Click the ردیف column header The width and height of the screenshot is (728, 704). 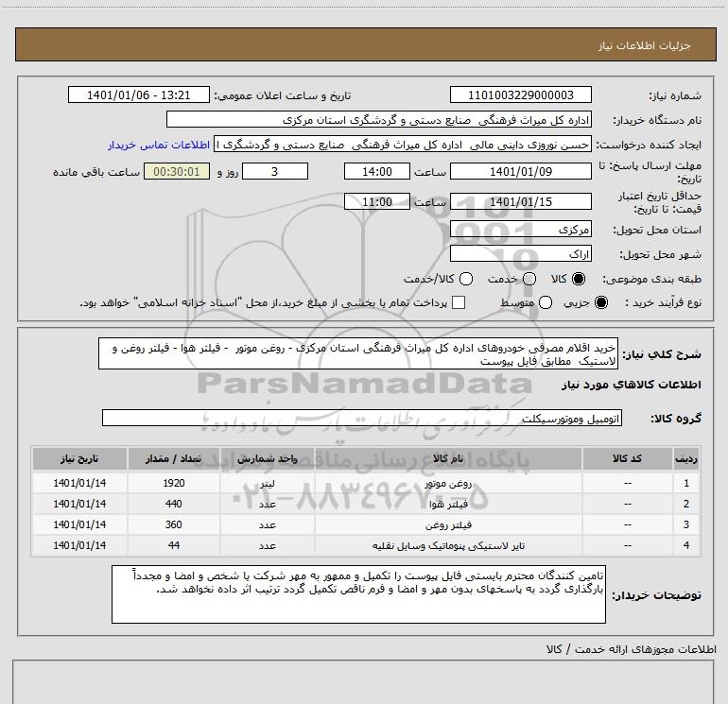coord(686,458)
